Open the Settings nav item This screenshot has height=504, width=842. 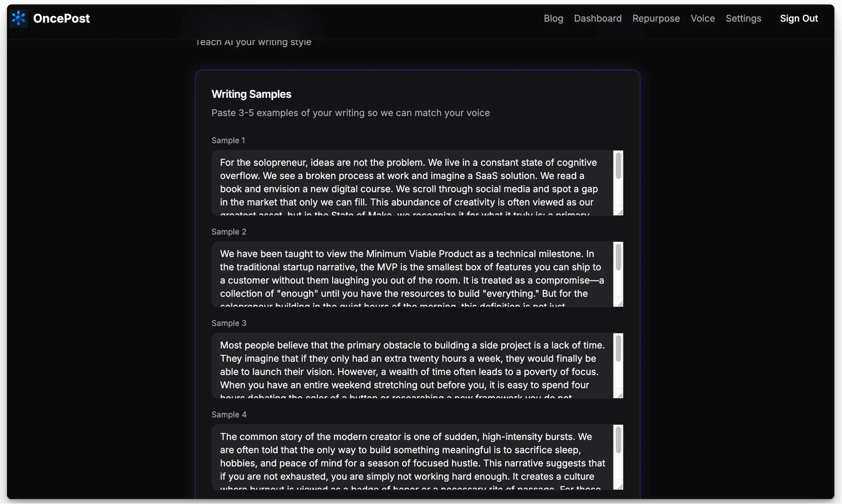coord(743,18)
